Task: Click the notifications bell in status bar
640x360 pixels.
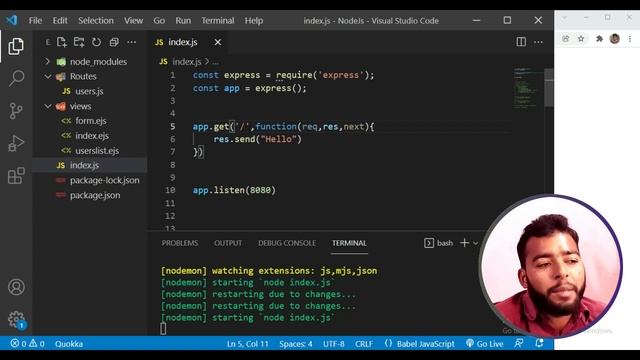Action: click(539, 343)
